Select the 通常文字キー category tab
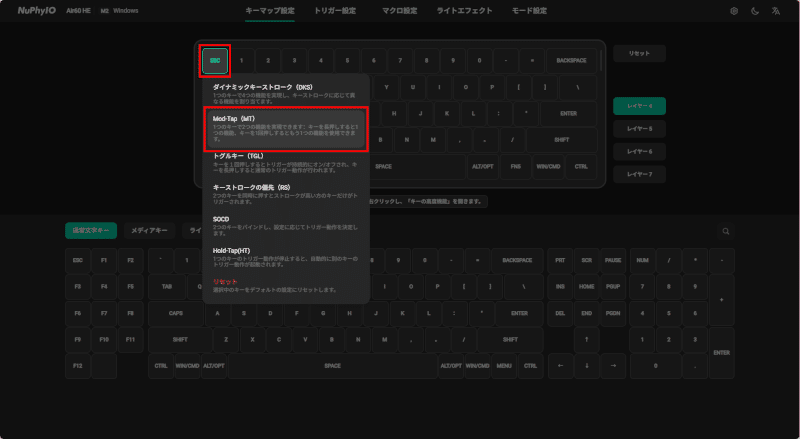 click(x=91, y=231)
